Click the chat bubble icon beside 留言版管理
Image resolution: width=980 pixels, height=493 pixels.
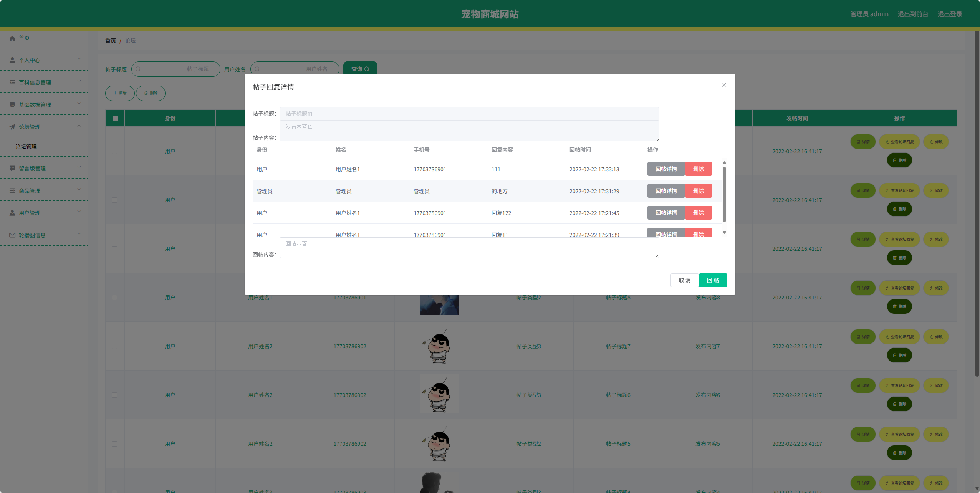pos(12,169)
